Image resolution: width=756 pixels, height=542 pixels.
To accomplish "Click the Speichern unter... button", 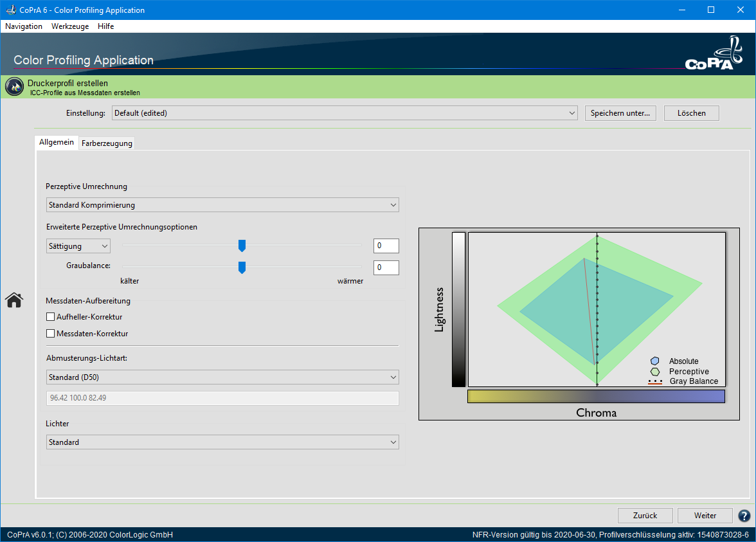I will tap(620, 113).
